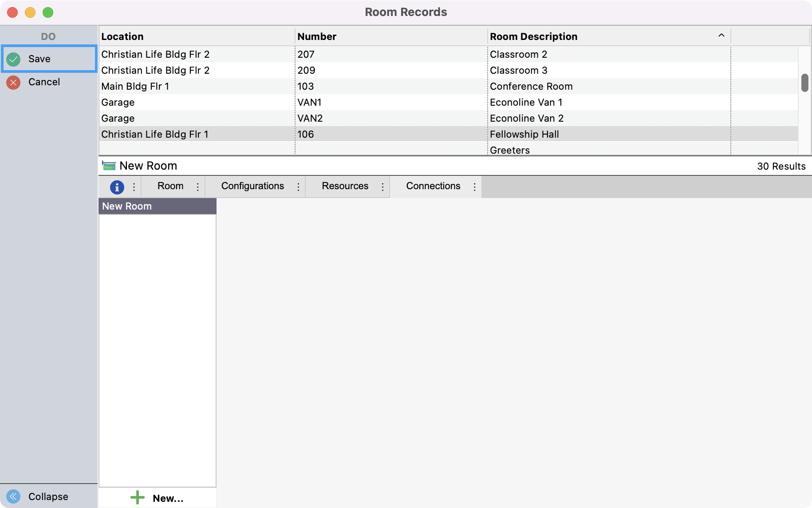
Task: Click the green plus New icon
Action: click(x=138, y=497)
